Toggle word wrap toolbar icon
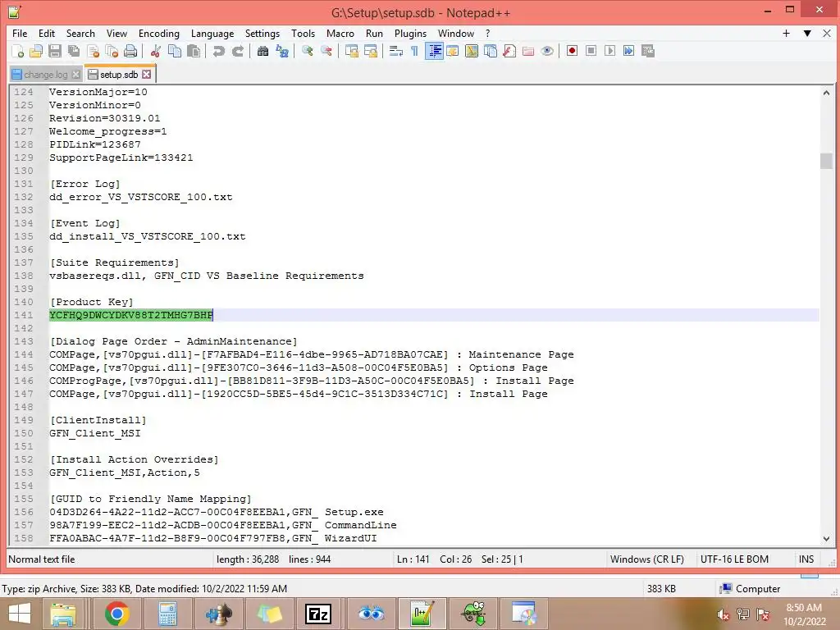 click(396, 51)
